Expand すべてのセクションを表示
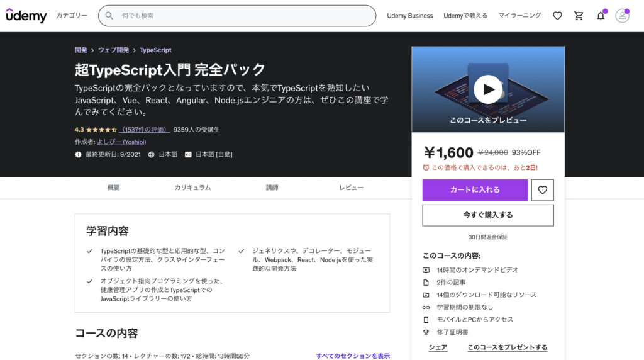 tap(353, 356)
